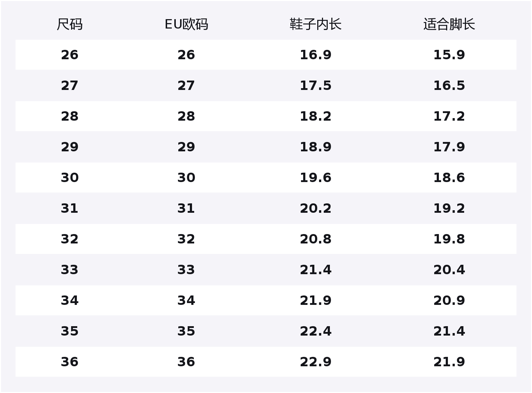
Task: Click the 适合脚长 column header
Action: (449, 25)
